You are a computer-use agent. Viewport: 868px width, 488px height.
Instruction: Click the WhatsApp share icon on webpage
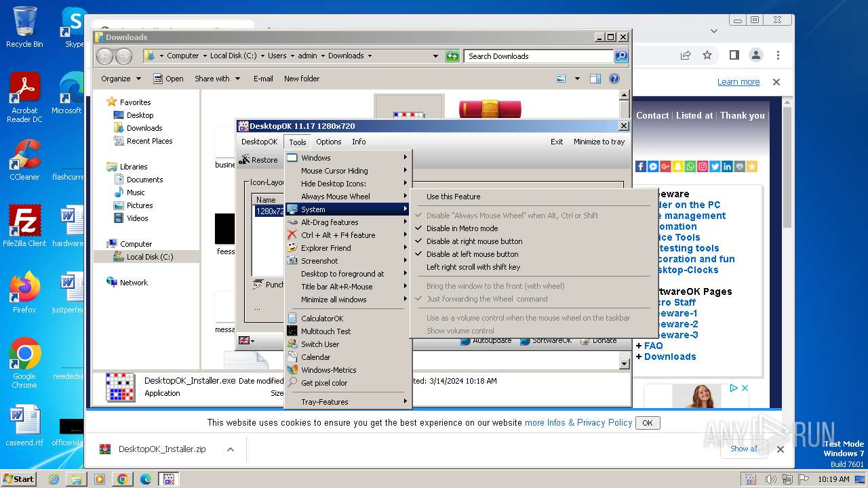[x=690, y=166]
